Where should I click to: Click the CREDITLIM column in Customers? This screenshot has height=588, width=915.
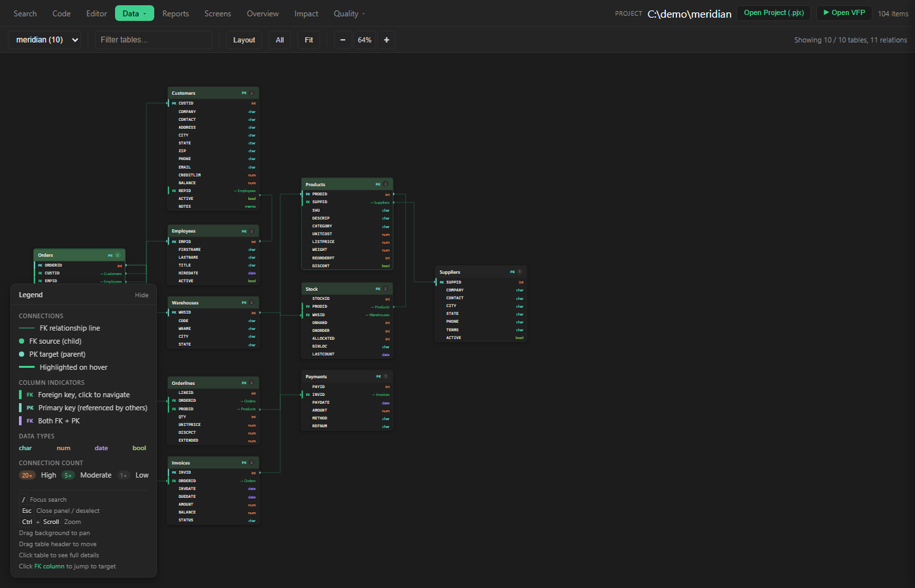213,175
